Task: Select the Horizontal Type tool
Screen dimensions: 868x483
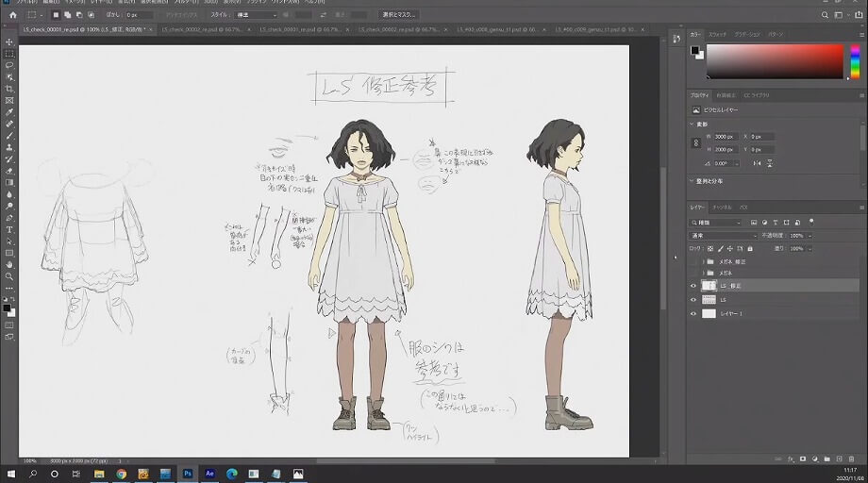Action: tap(9, 229)
